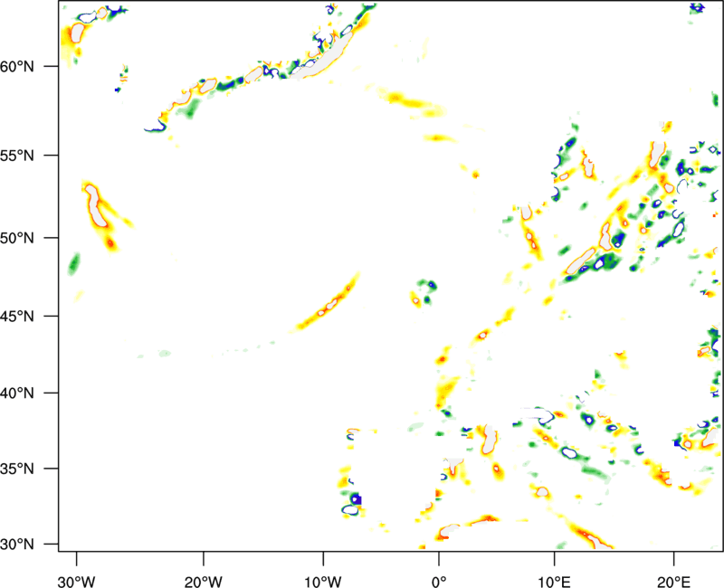This screenshot has height=588, width=724.
Task: Click the 20°W longitude label
Action: point(203,582)
